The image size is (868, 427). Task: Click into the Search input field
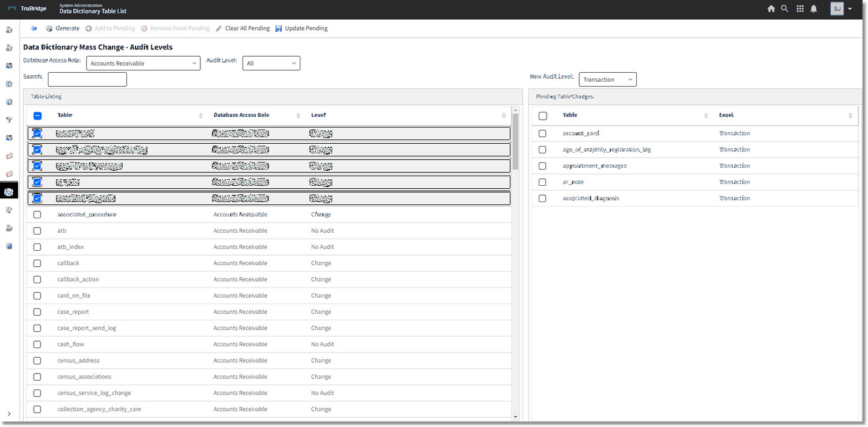[87, 79]
